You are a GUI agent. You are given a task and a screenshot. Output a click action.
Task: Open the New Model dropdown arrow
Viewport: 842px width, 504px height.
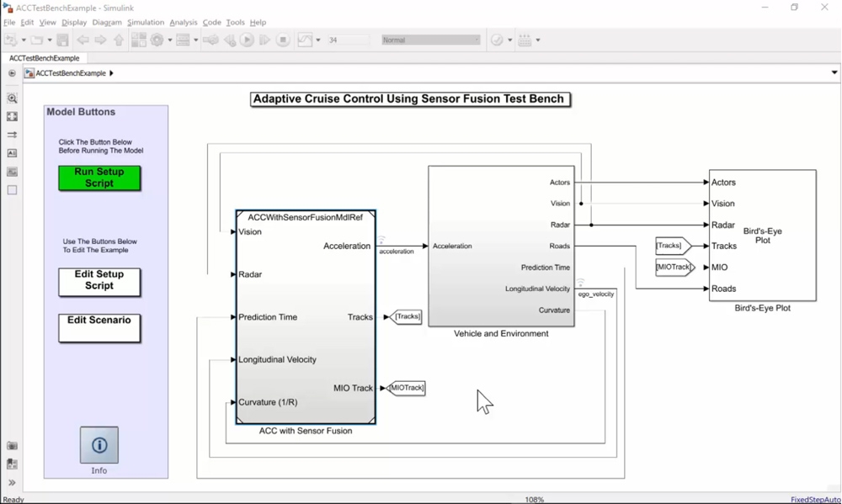coord(23,40)
